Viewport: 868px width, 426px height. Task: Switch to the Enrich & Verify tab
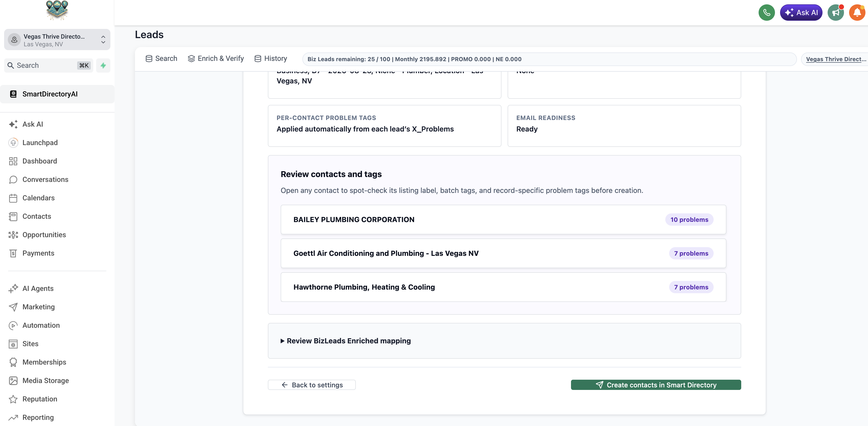pyautogui.click(x=216, y=59)
